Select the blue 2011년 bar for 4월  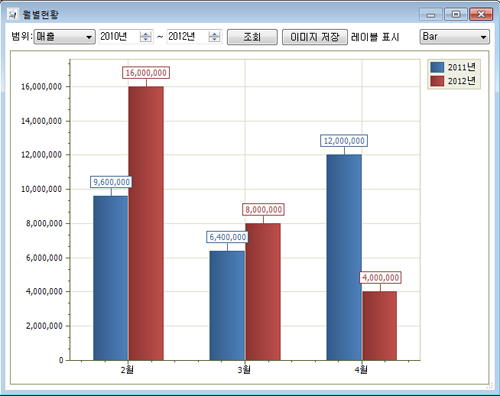click(x=344, y=257)
